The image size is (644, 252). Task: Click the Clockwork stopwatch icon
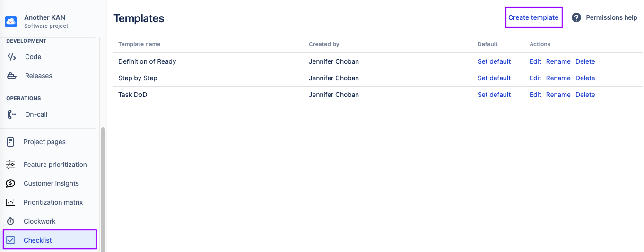[x=10, y=221]
